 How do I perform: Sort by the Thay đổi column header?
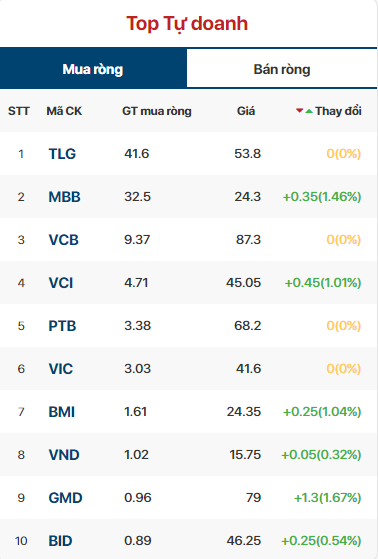point(338,111)
